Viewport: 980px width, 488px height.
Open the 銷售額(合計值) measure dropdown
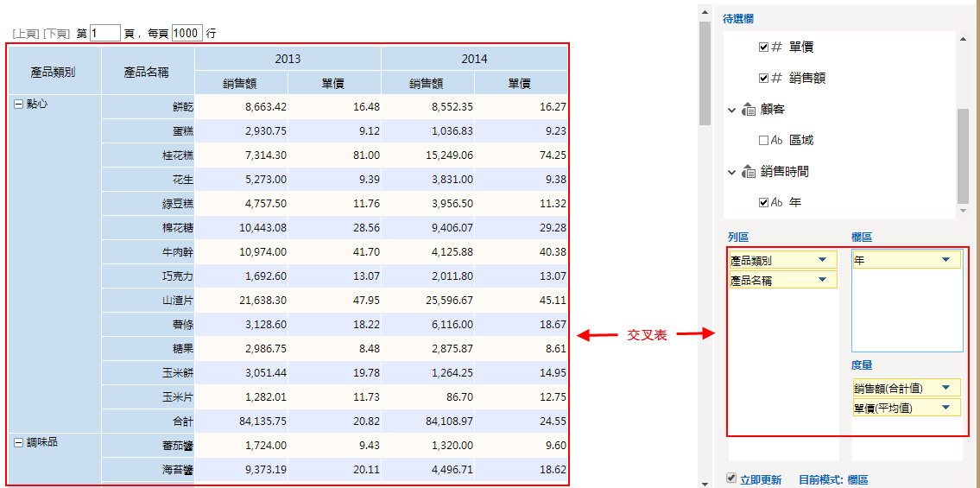coord(945,388)
